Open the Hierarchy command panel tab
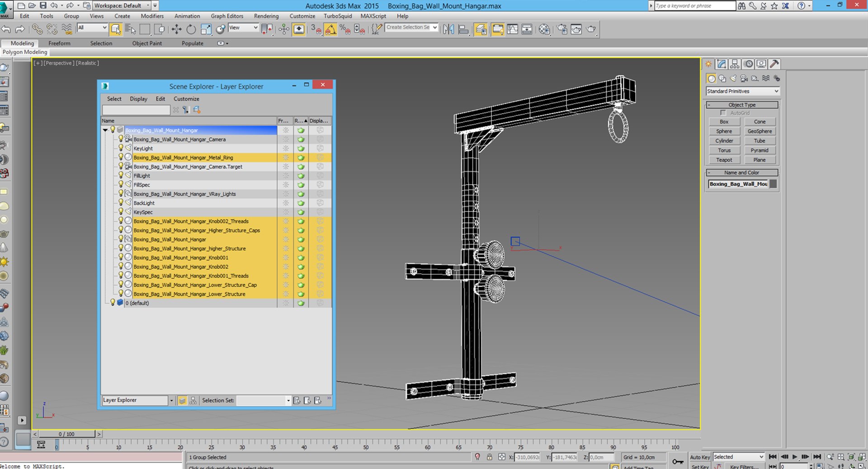The image size is (868, 469). [x=735, y=64]
